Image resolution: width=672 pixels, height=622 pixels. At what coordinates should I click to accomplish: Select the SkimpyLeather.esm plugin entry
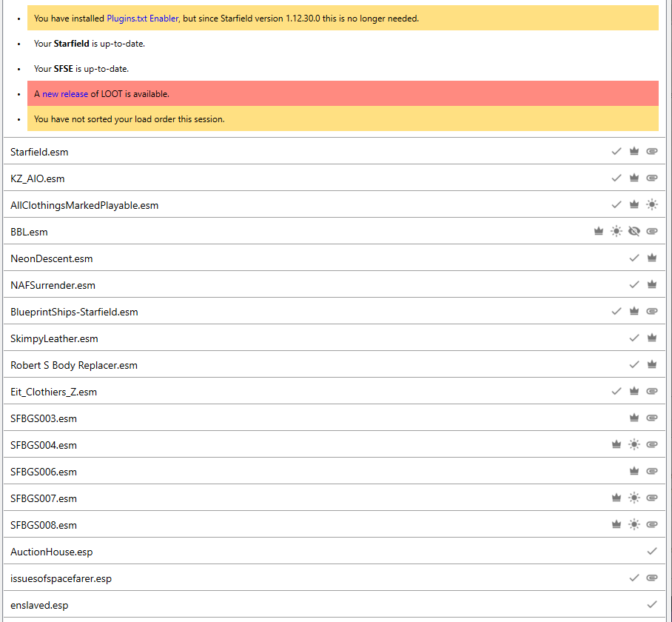54,338
